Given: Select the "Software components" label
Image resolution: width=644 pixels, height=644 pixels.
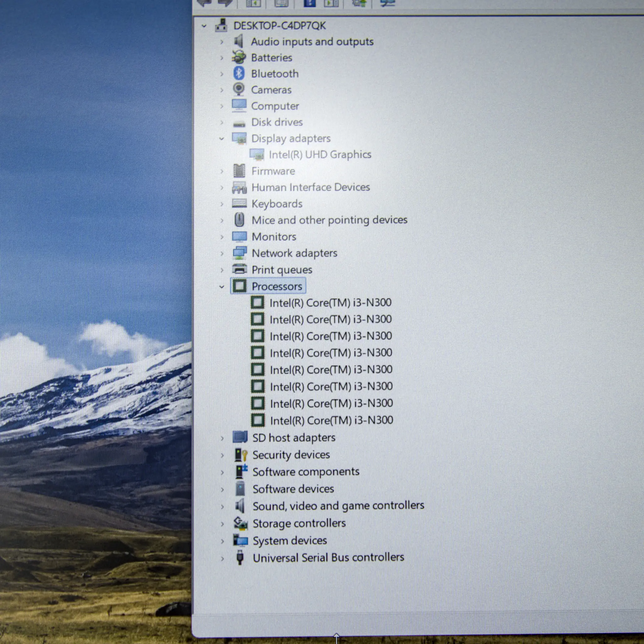Looking at the screenshot, I should coord(306,472).
